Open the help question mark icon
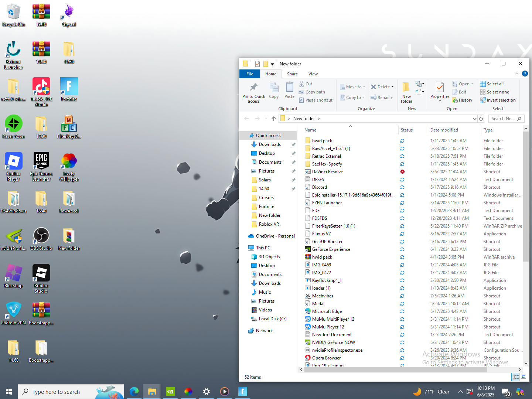Screen dimensions: 532x399 [x=525, y=74]
